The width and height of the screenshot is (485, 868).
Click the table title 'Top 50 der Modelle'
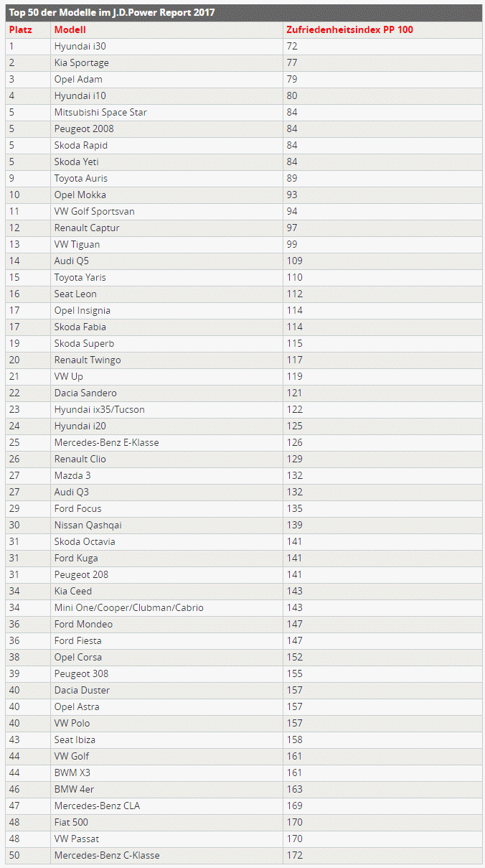click(x=111, y=13)
